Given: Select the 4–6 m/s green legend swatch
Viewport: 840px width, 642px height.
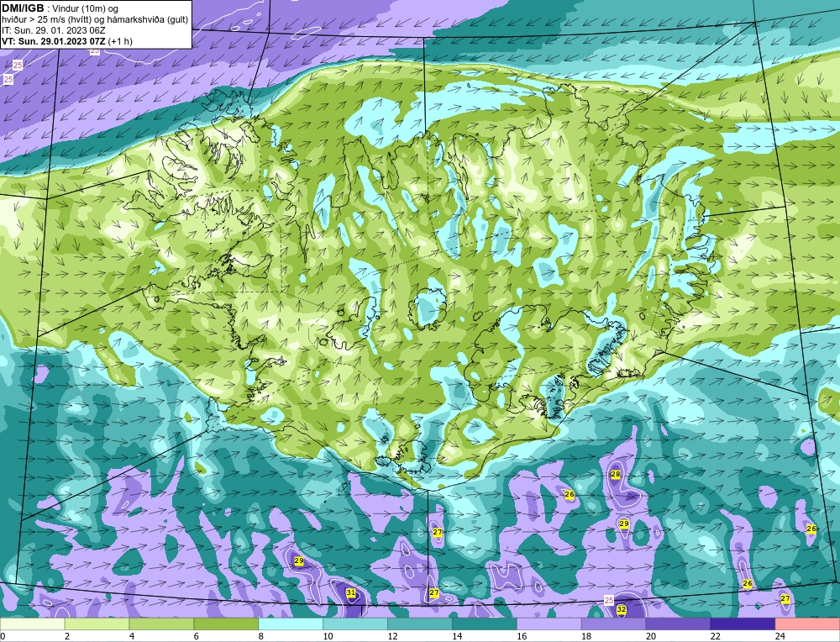Looking at the screenshot, I should point(161,624).
